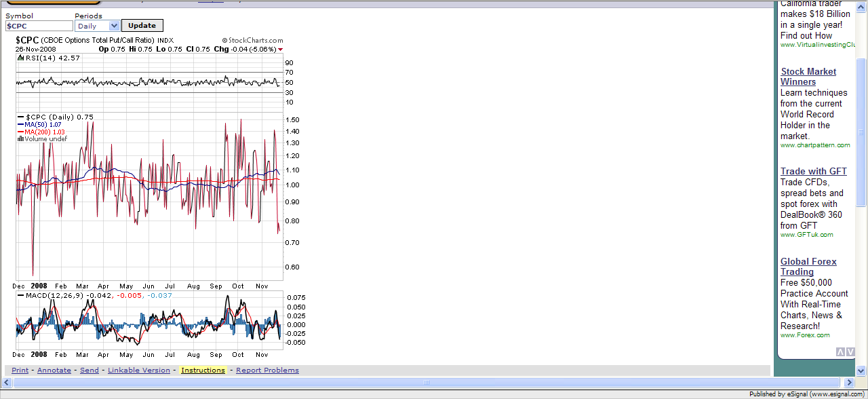The width and height of the screenshot is (868, 399).
Task: Click the horizontal scrollbar left arrow
Action: click(x=5, y=383)
